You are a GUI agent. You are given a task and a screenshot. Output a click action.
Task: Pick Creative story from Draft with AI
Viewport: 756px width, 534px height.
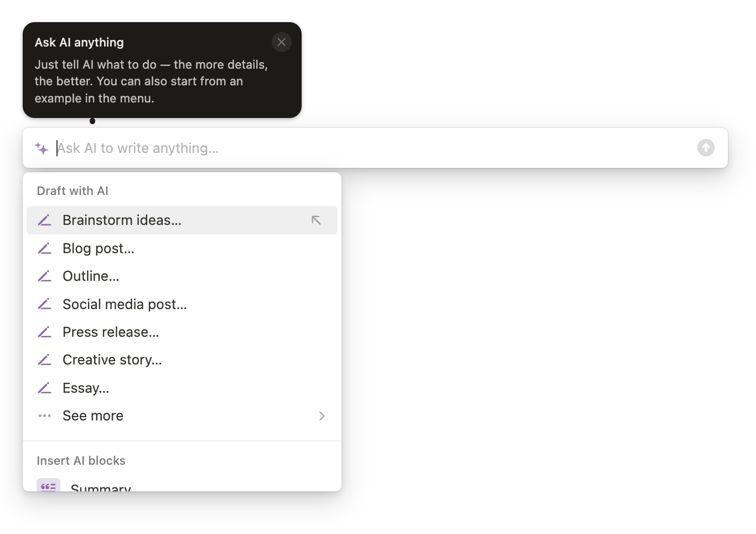(x=182, y=360)
